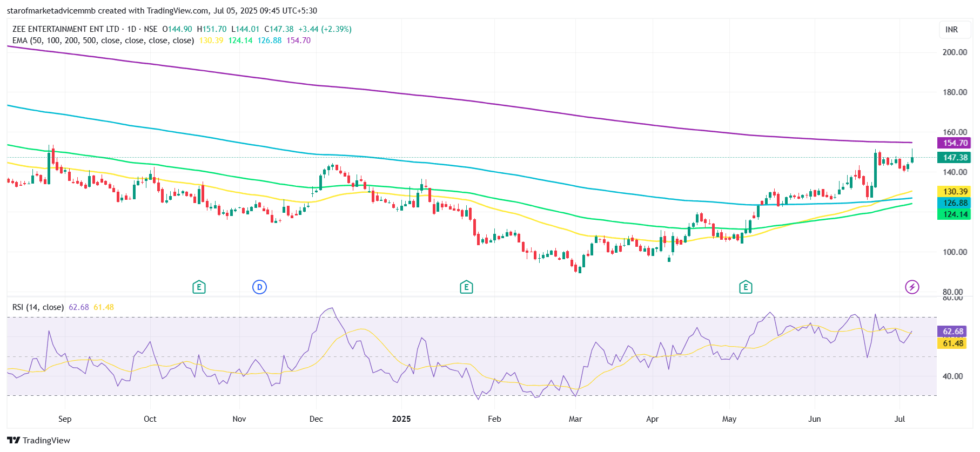Click the 140.00 price scale label
This screenshot has height=452, width=980.
[955, 172]
